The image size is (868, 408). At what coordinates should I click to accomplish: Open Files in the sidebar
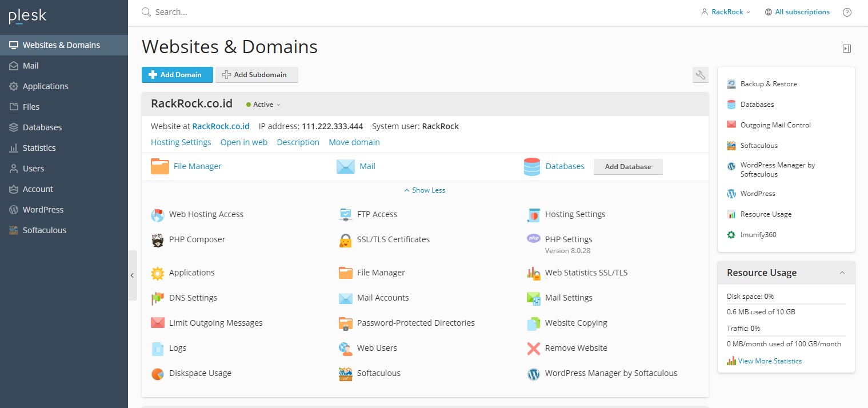click(x=64, y=107)
